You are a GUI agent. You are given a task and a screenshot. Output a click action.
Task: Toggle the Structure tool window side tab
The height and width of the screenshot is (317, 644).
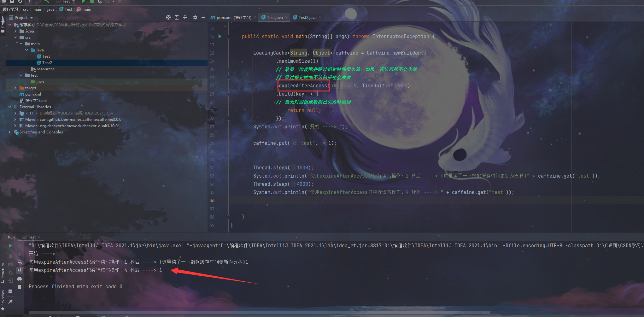pyautogui.click(x=3, y=273)
